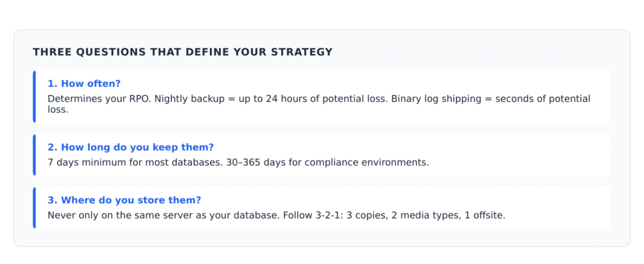Click the "24 hours" text
Screen dimensions: 644x264
(x=284, y=99)
